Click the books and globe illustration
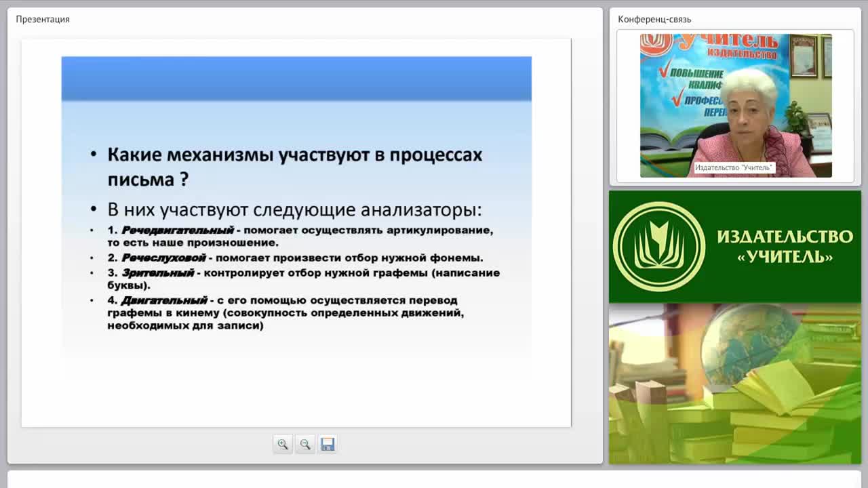This screenshot has height=488, width=868. 735,384
